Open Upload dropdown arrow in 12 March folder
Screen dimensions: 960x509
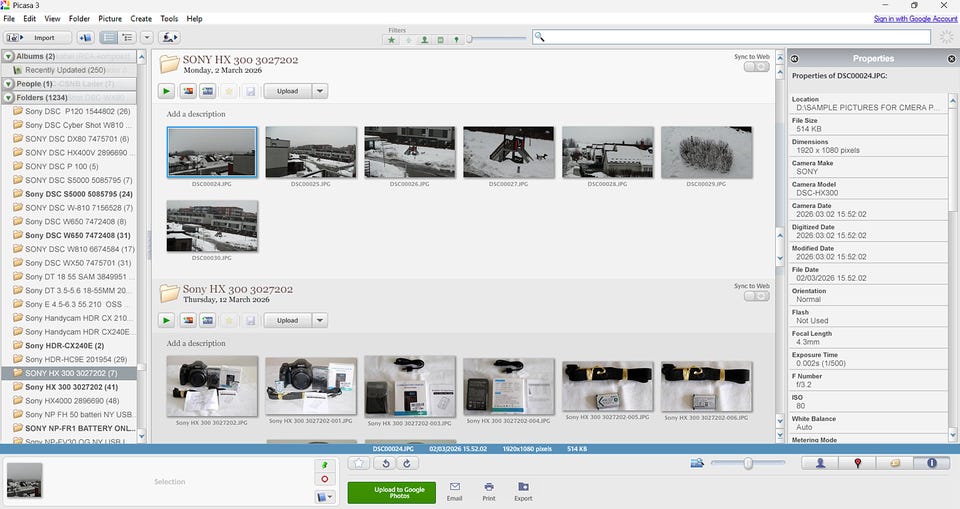320,320
